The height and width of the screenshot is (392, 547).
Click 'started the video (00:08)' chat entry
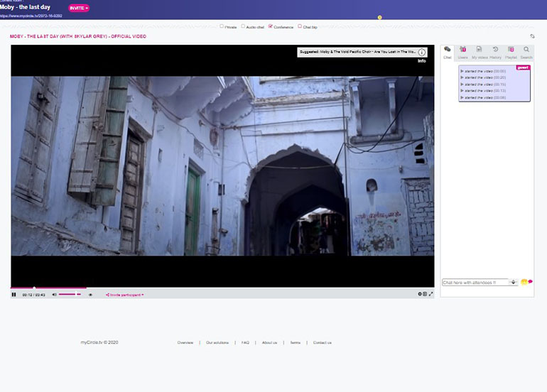(x=483, y=98)
